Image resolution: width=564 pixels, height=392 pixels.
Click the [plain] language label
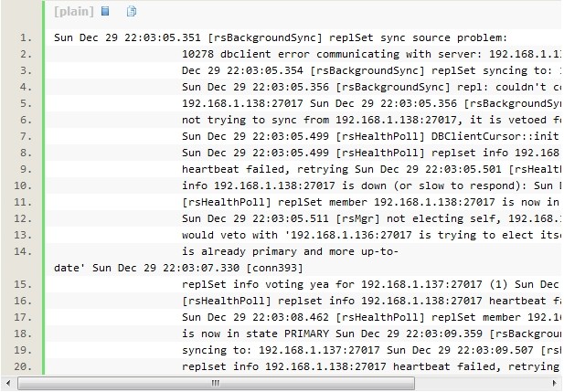pos(74,12)
